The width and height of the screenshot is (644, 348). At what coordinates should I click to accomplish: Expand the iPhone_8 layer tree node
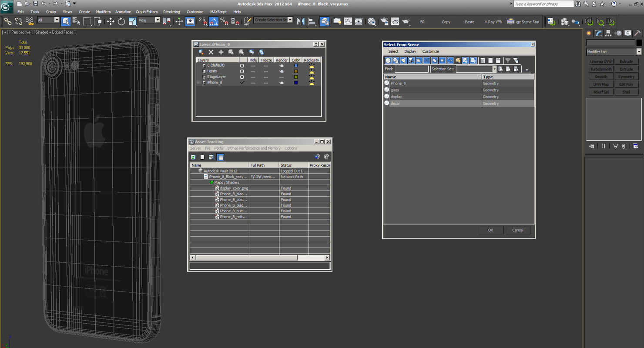click(199, 83)
